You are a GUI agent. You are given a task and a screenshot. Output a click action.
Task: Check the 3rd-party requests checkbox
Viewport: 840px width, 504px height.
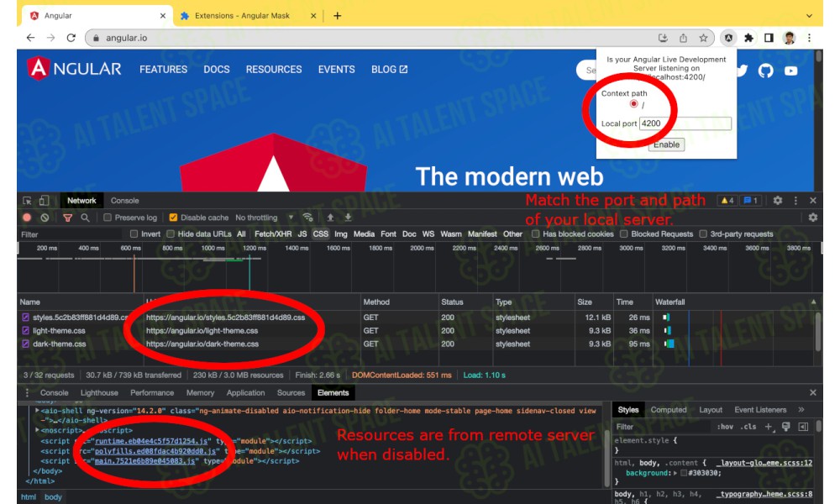703,234
